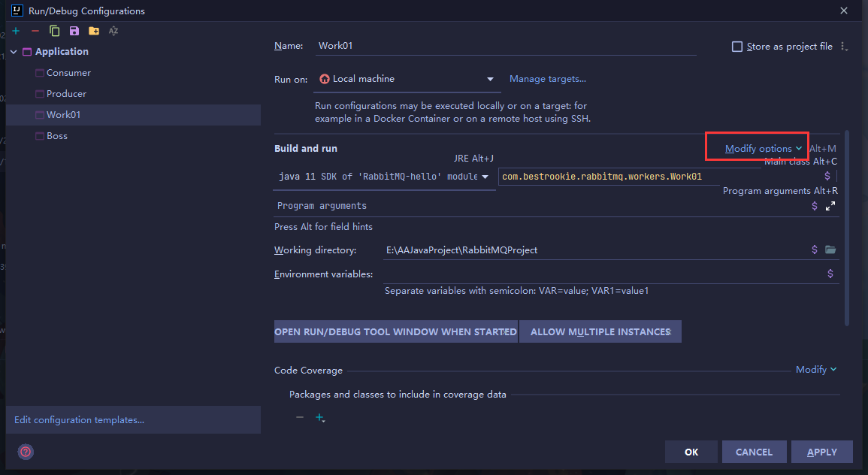Click the Name field containing Work01

click(505, 46)
